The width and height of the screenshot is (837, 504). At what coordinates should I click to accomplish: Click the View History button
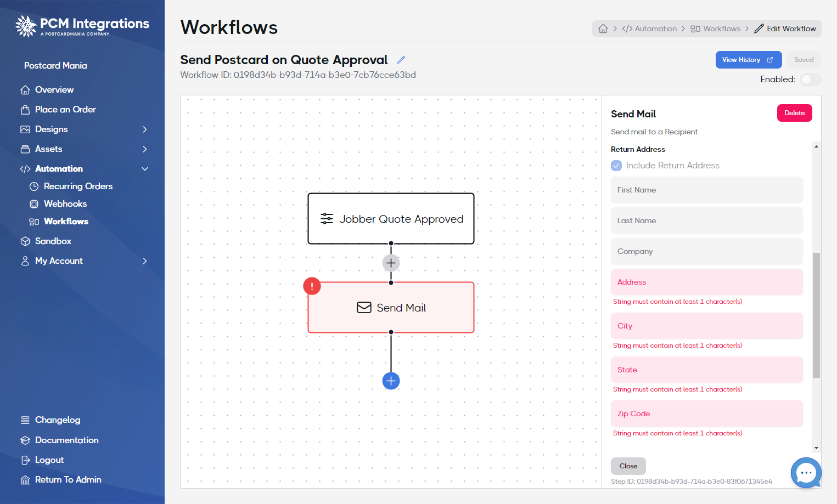[749, 60]
